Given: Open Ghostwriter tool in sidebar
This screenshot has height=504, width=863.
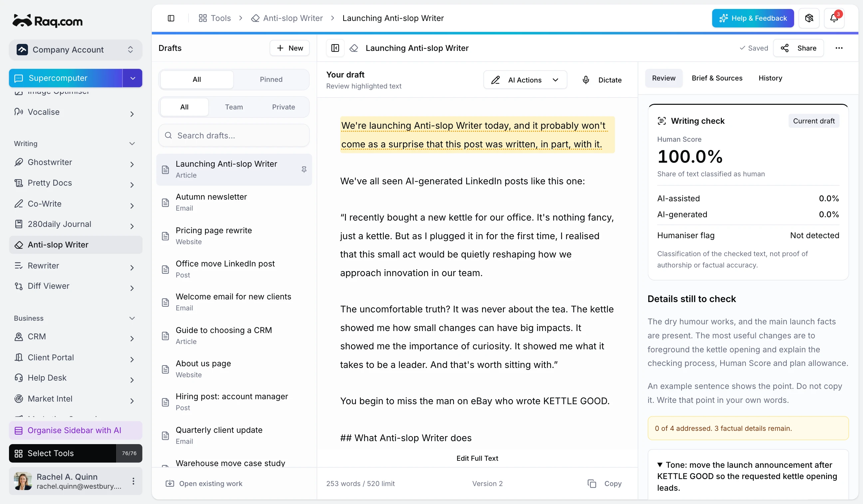Looking at the screenshot, I should (75, 162).
